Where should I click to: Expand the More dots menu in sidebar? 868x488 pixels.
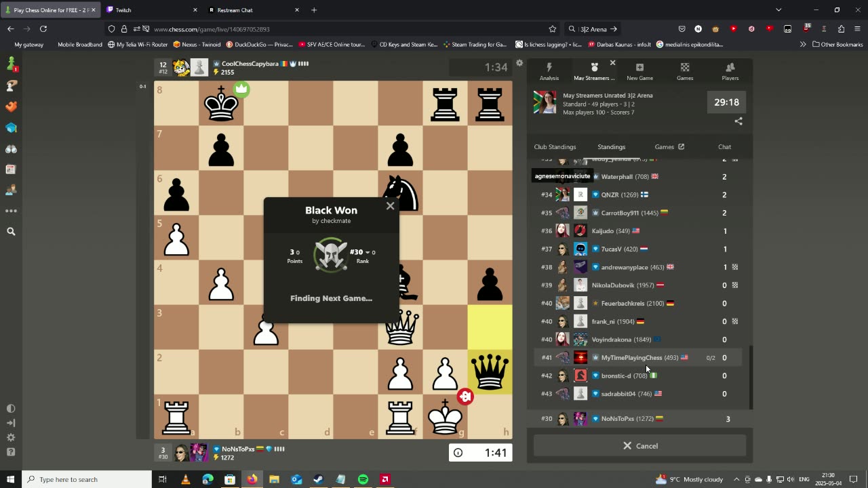11,211
